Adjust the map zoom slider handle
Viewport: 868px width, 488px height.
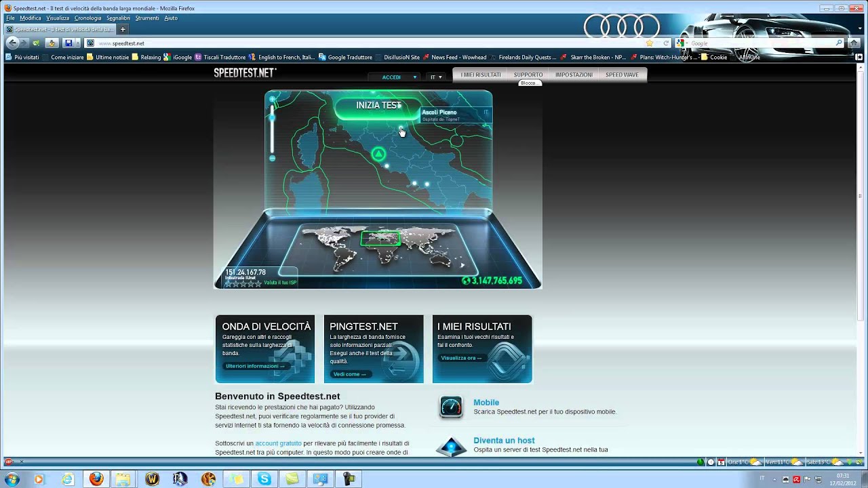click(273, 118)
